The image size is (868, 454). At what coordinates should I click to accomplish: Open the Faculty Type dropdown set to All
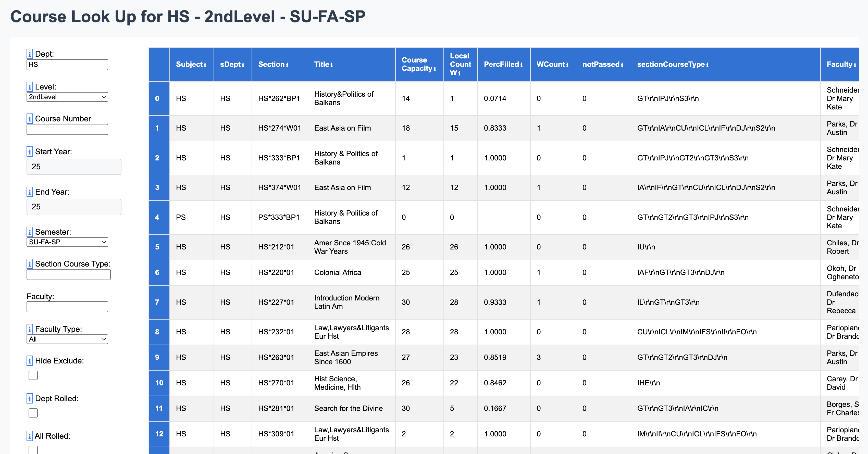tap(67, 339)
